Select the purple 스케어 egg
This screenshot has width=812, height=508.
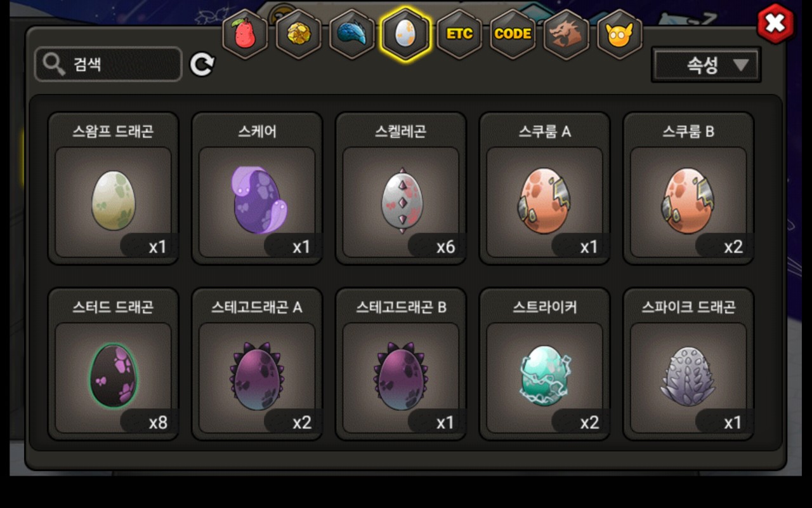[257, 188]
